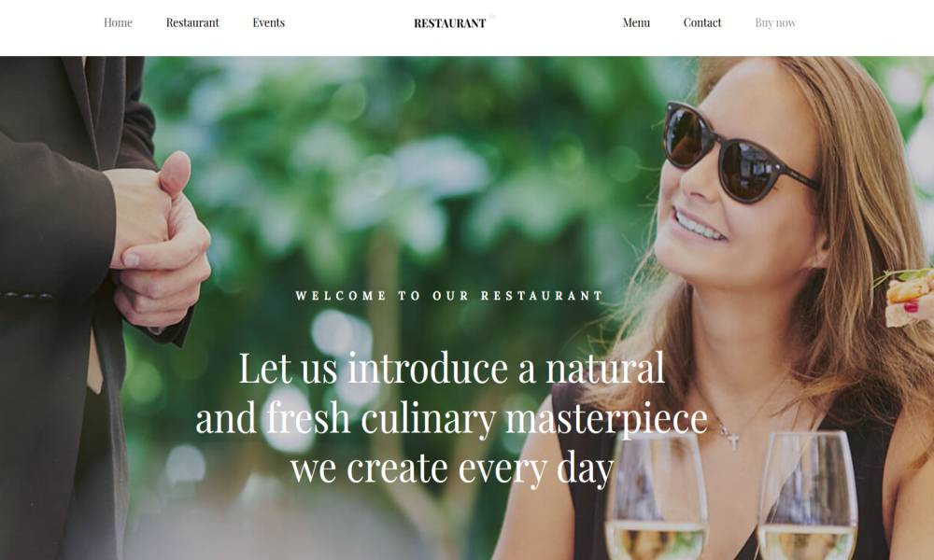Select the Contact link in header
The width and height of the screenshot is (934, 560).
(702, 22)
